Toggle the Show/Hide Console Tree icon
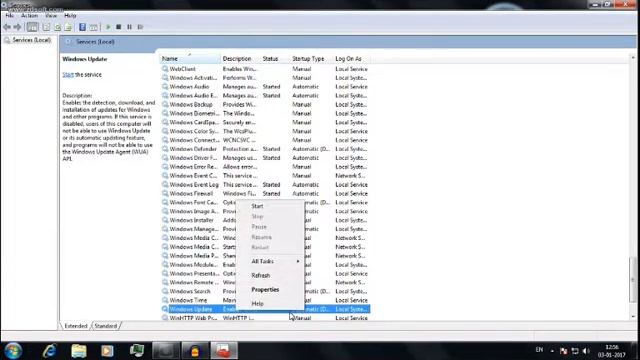 (x=32, y=27)
